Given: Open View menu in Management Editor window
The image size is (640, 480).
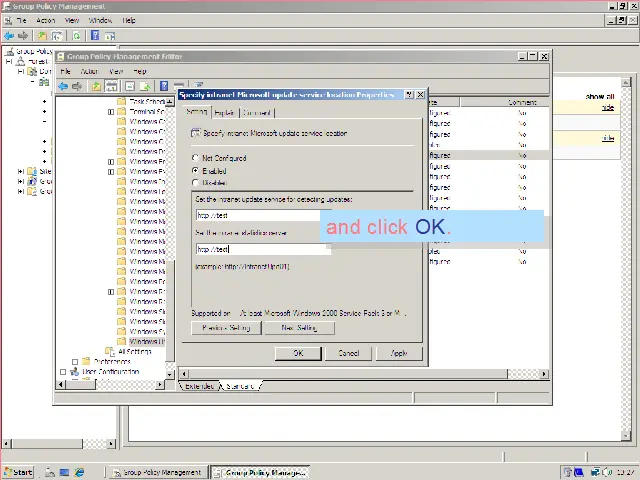Looking at the screenshot, I should point(116,71).
